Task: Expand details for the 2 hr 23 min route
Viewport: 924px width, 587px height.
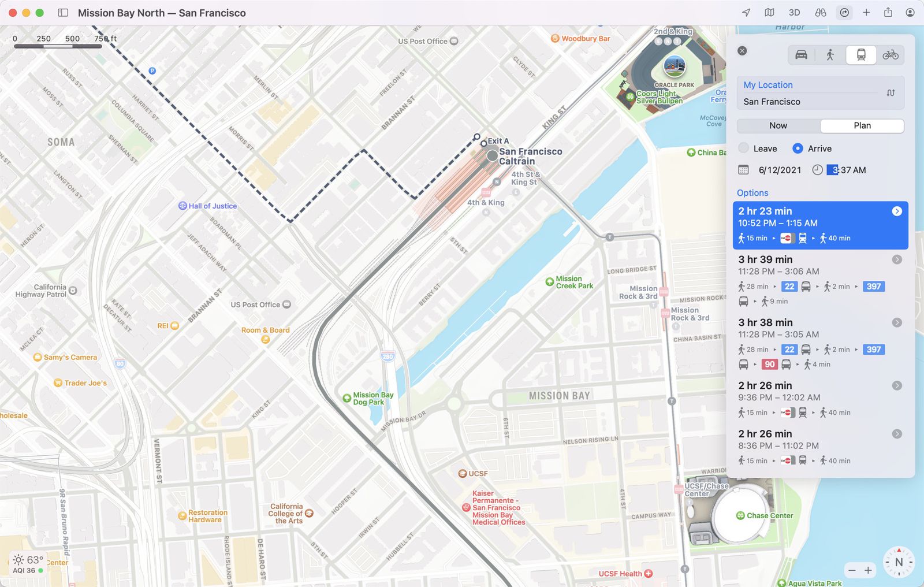Action: pos(897,211)
